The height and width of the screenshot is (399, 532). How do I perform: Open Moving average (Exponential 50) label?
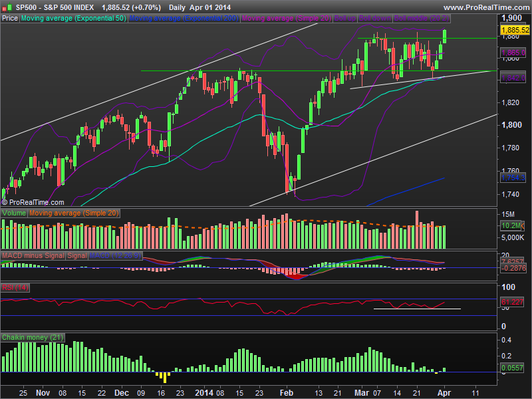point(74,19)
